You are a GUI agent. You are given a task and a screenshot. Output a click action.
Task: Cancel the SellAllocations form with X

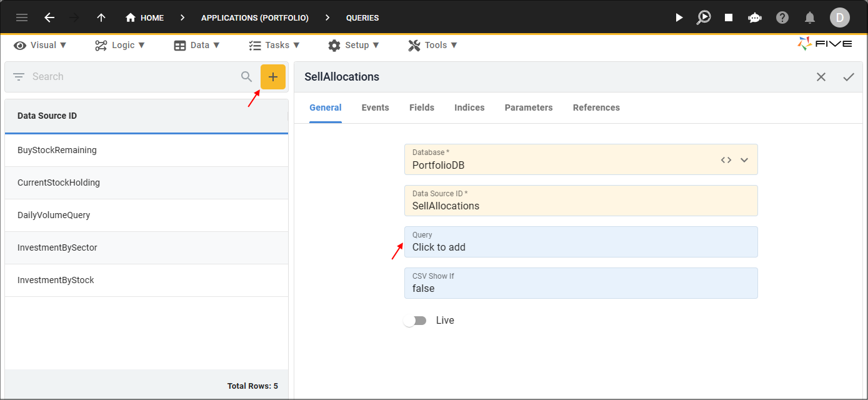(x=821, y=77)
